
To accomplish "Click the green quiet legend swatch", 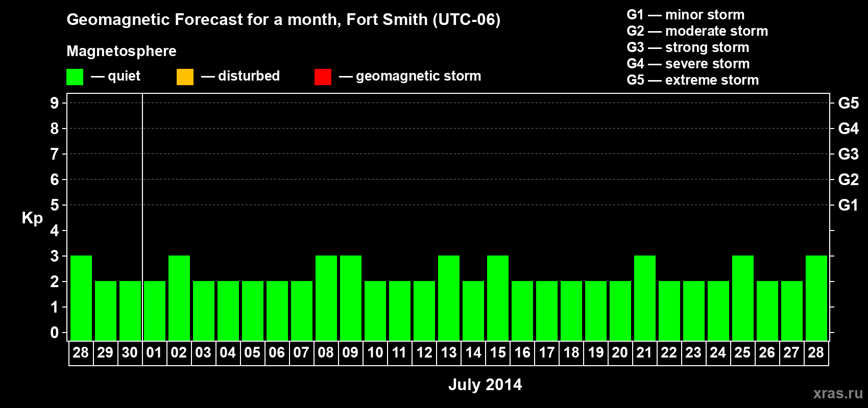I will click(x=75, y=77).
